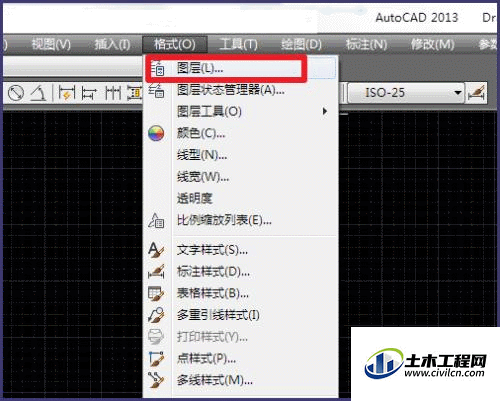500x401 pixels.
Task: Choose 线型(N)... menu entry
Action: coord(240,155)
